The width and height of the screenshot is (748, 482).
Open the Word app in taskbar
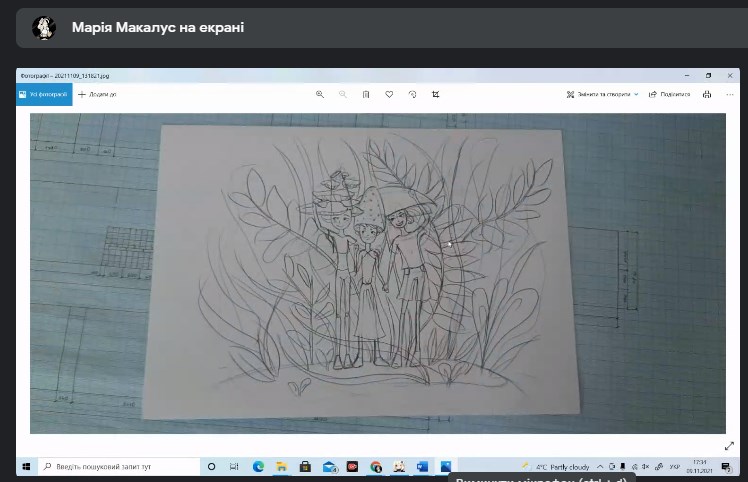click(x=422, y=467)
